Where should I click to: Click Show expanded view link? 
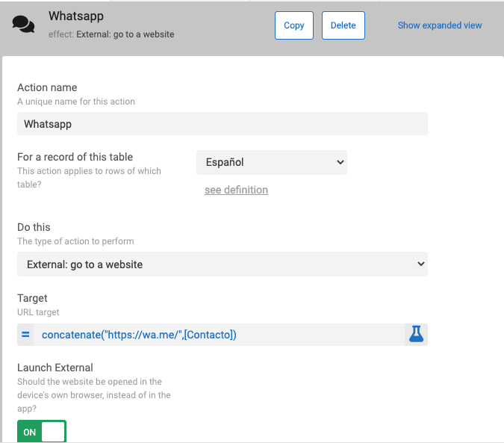(440, 25)
